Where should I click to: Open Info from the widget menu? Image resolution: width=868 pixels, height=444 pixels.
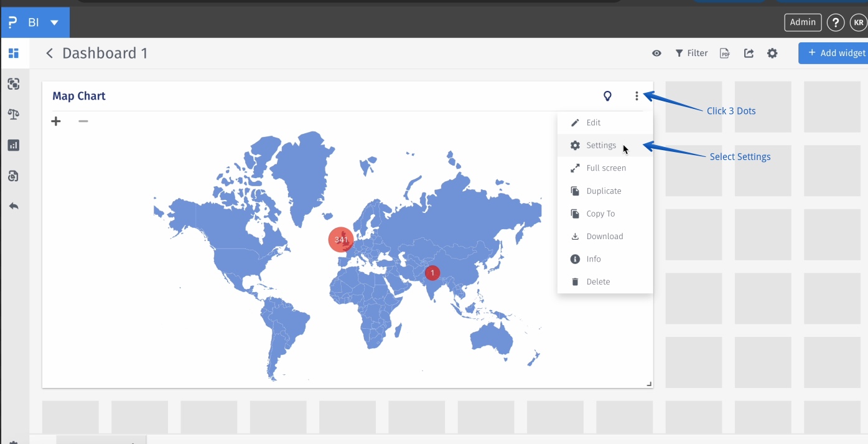[x=605, y=259]
